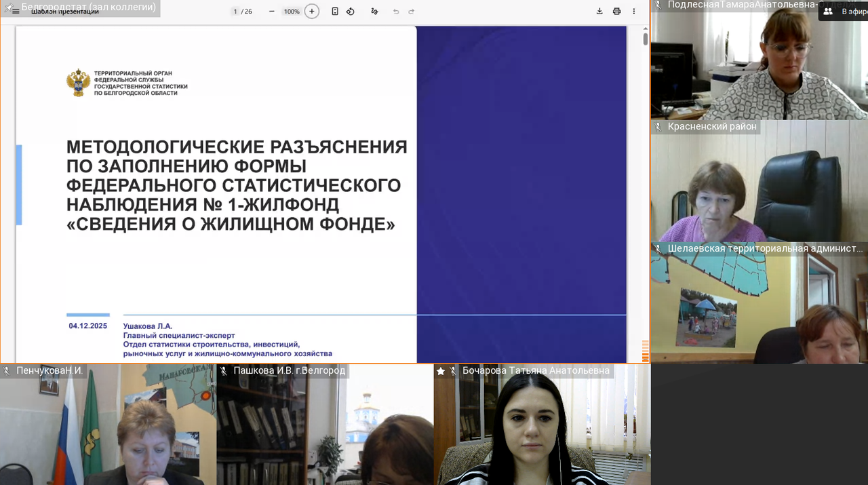Image resolution: width=868 pixels, height=485 pixels.
Task: Click the redo arrow in toolbar
Action: pos(411,12)
